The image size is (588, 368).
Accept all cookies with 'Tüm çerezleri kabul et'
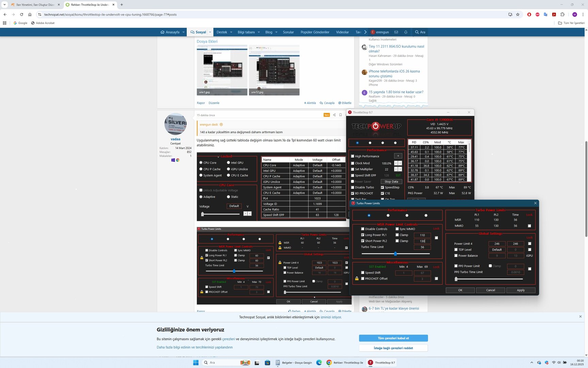[393, 338]
